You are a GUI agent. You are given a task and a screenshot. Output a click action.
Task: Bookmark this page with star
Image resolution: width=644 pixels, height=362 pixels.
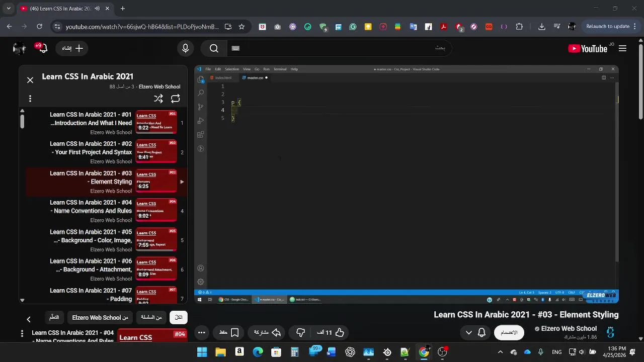click(242, 27)
